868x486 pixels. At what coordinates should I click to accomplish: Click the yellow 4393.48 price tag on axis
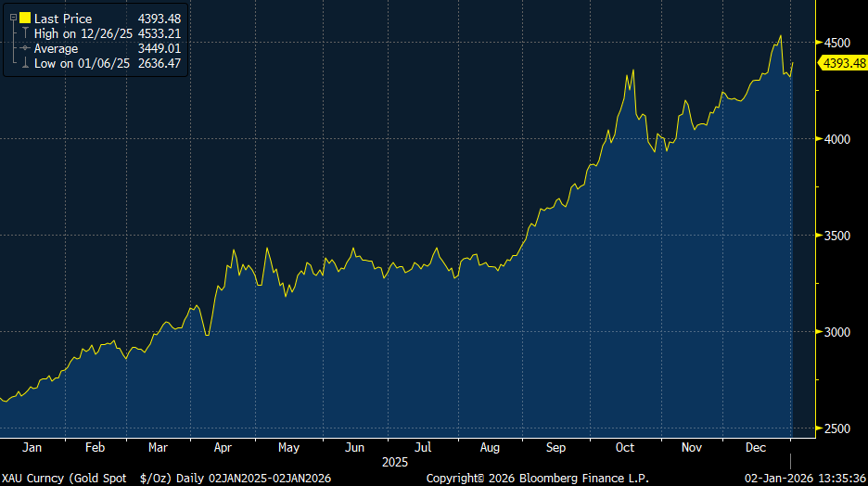842,63
